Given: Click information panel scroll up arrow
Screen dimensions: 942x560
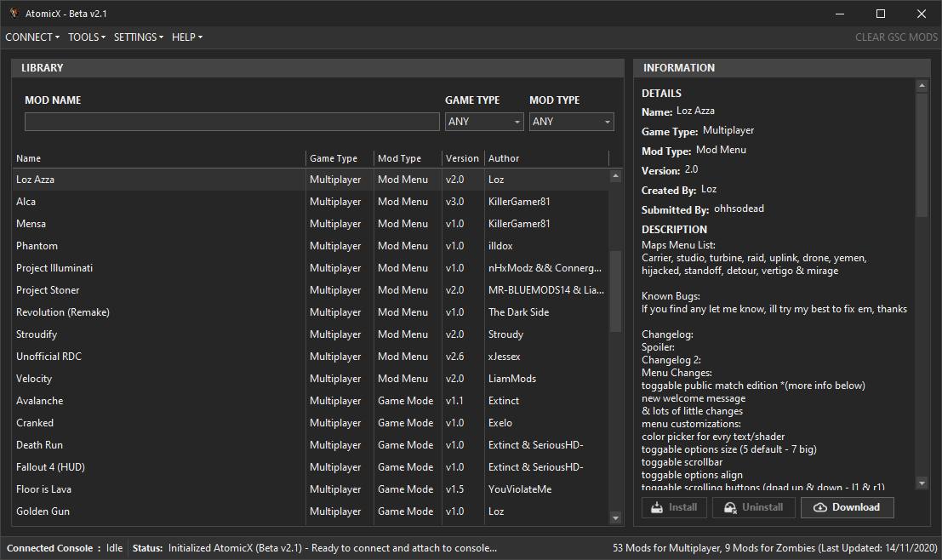Looking at the screenshot, I should click(922, 87).
